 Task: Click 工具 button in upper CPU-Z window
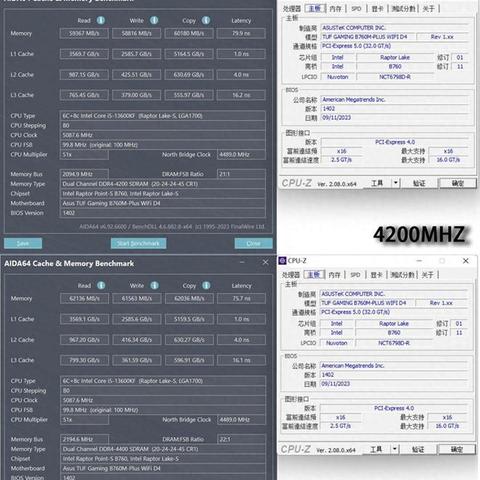[x=378, y=183]
